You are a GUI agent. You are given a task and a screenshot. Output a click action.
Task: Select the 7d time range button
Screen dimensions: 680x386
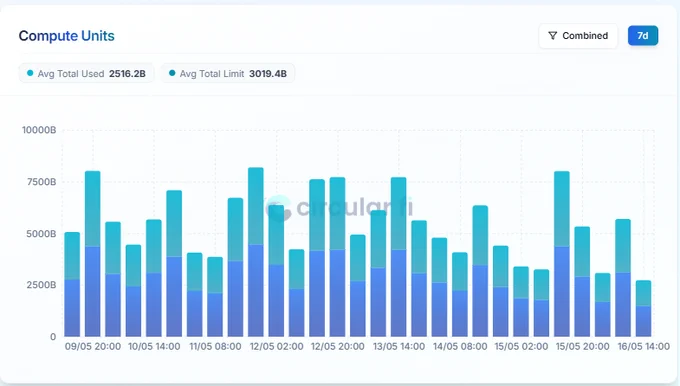point(643,36)
